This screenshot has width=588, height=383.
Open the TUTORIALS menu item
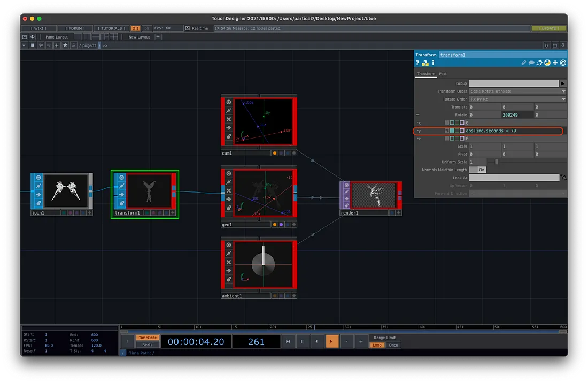pyautogui.click(x=112, y=28)
